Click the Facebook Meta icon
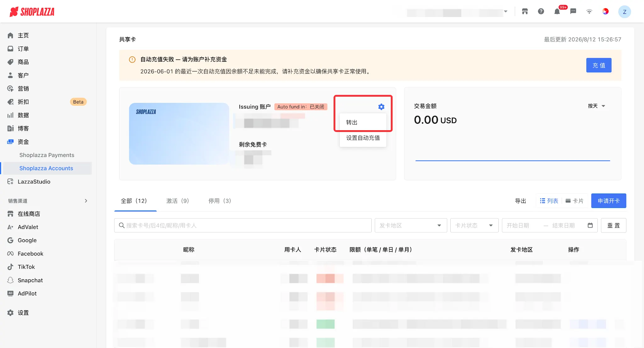Screen dimensions: 644x348 [x=10, y=254]
